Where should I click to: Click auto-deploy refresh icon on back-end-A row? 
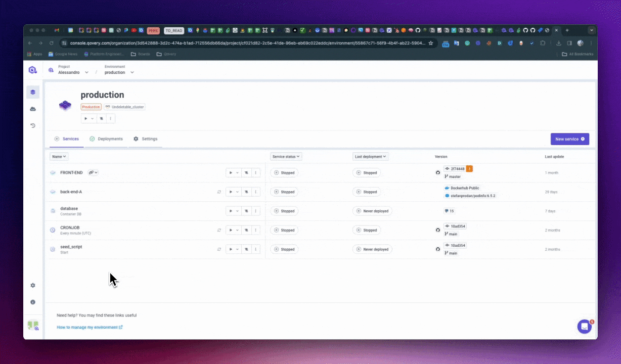coord(219,192)
